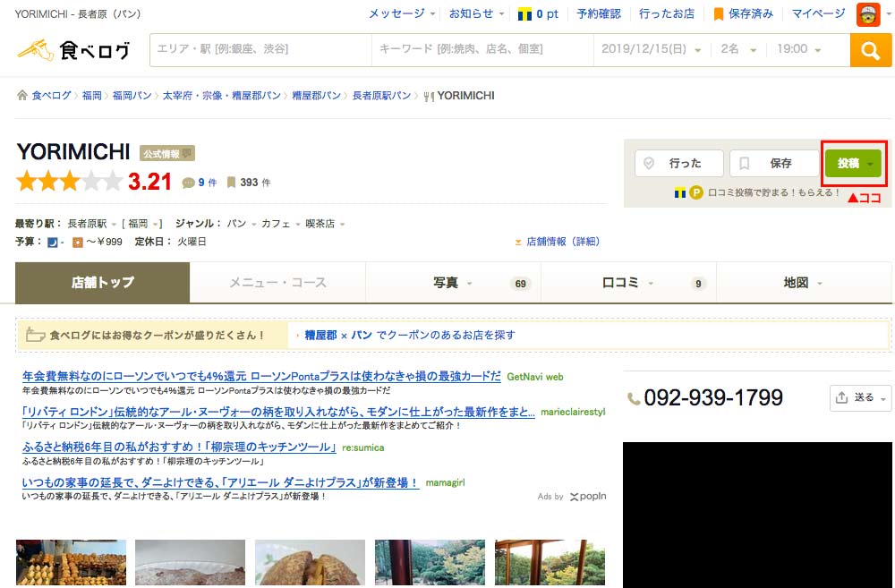Click the fork-knife icon before YORIMICHI breadcrumb
The height and width of the screenshot is (588, 895).
click(x=429, y=96)
